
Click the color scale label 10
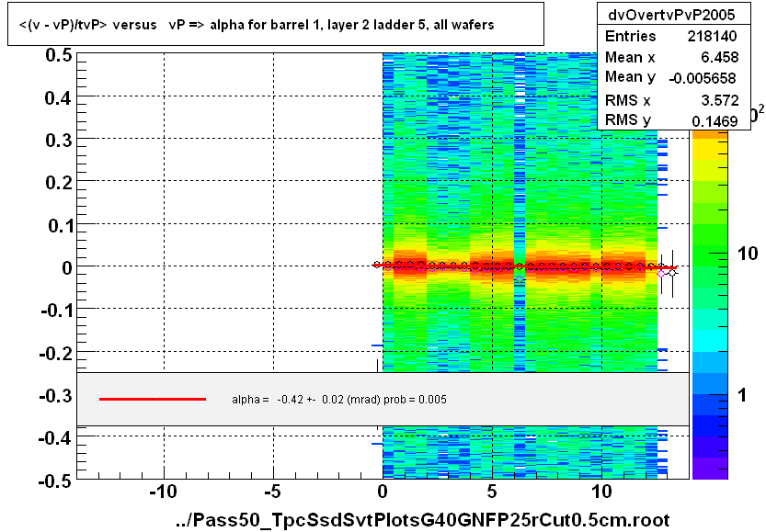tap(748, 254)
